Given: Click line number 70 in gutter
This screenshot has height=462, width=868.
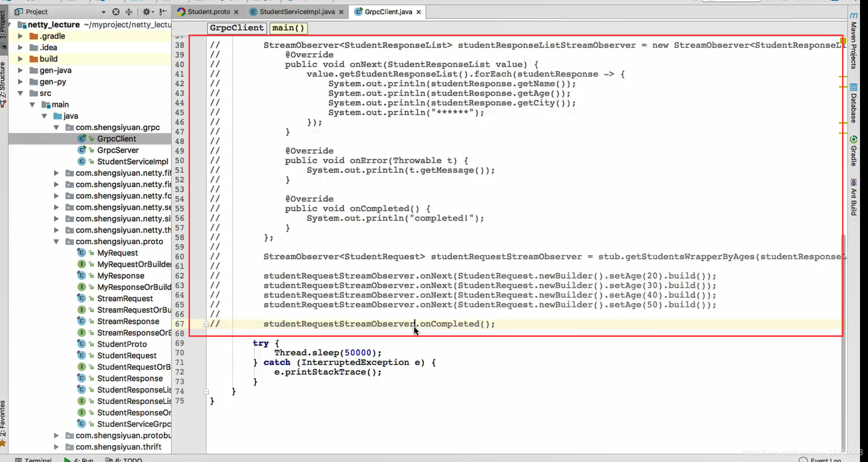Looking at the screenshot, I should tap(179, 353).
